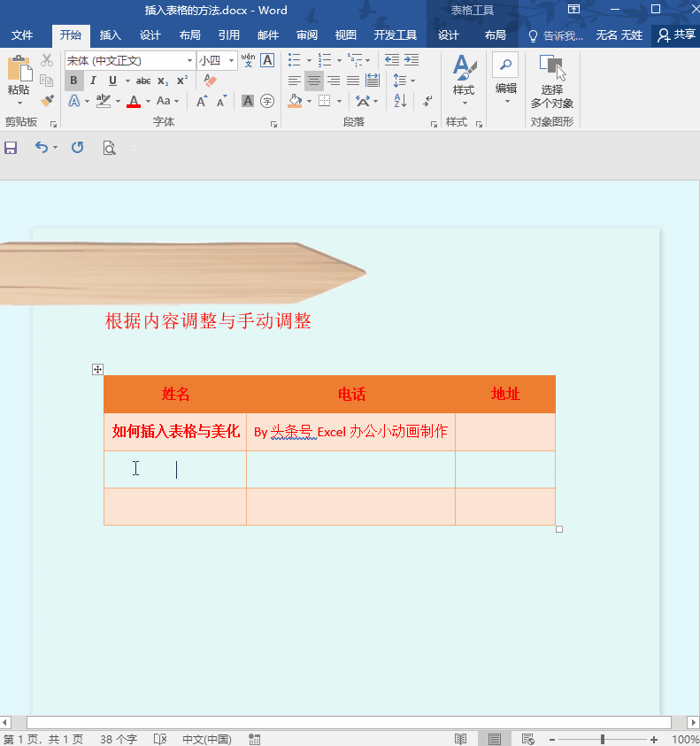This screenshot has height=746, width=700.
Task: Open line spacing options
Action: [404, 81]
